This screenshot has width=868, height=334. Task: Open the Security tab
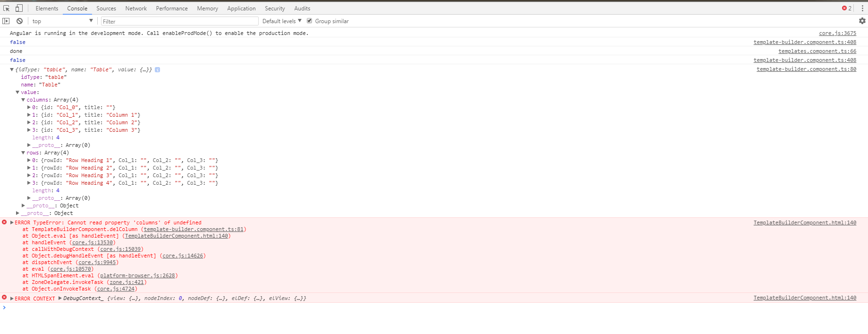point(275,8)
